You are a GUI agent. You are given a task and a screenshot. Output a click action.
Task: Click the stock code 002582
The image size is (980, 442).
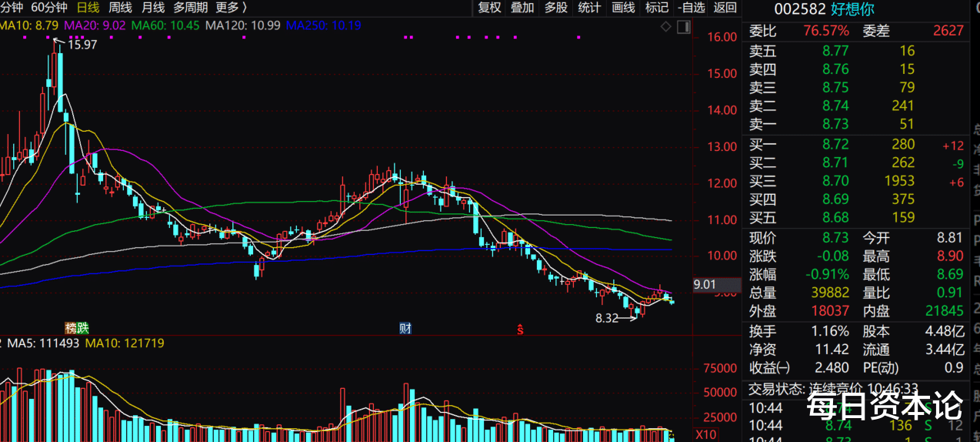(x=800, y=9)
